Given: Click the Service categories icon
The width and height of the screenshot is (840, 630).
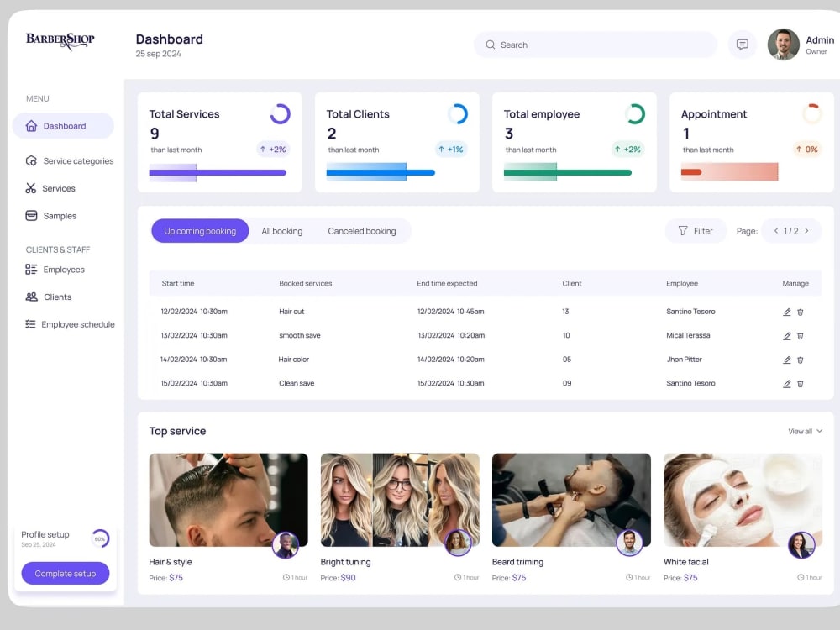Looking at the screenshot, I should [x=31, y=160].
